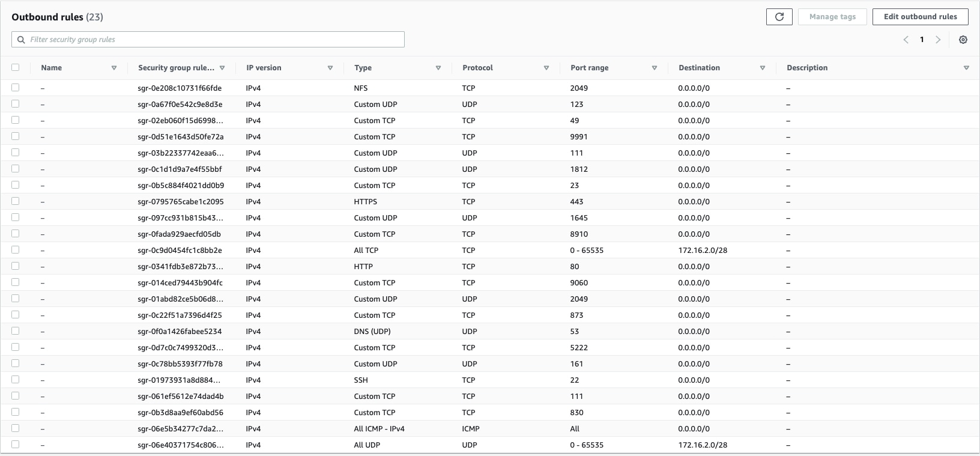The image size is (980, 456).
Task: Click the HTTPS type cell
Action: (366, 202)
